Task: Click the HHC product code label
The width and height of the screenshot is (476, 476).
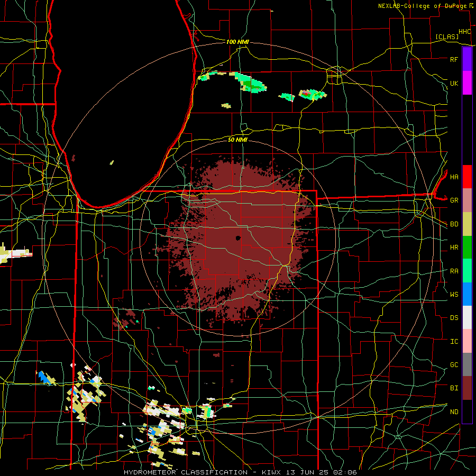Action: (464, 32)
